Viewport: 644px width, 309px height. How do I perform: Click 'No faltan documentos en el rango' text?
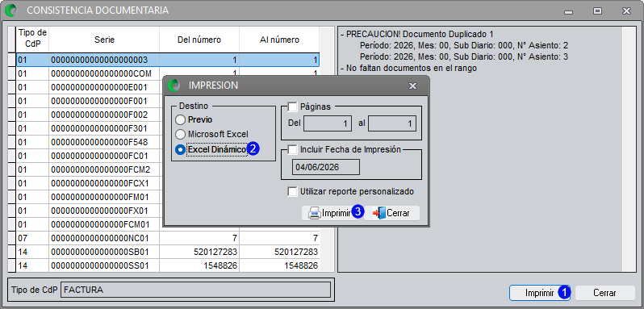[x=408, y=68]
